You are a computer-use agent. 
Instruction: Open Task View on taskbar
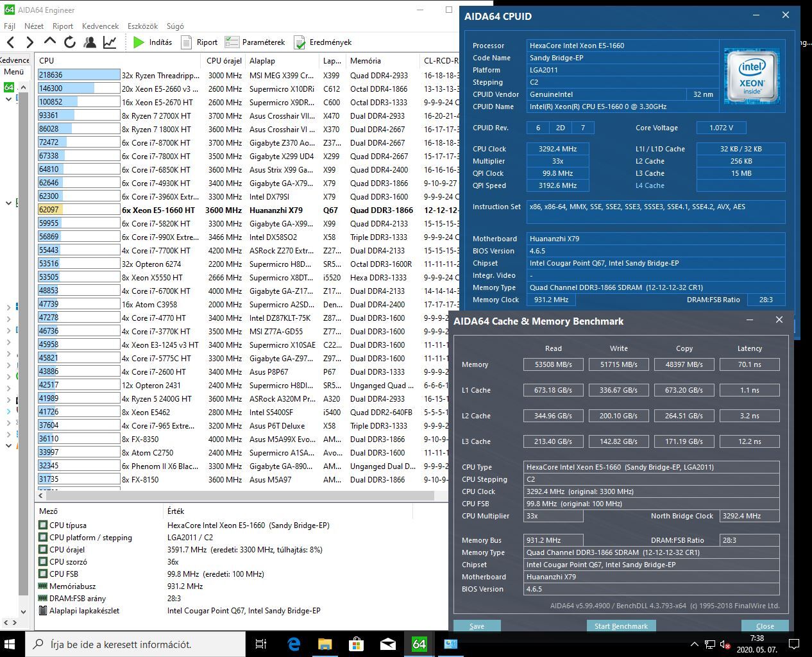click(x=260, y=644)
